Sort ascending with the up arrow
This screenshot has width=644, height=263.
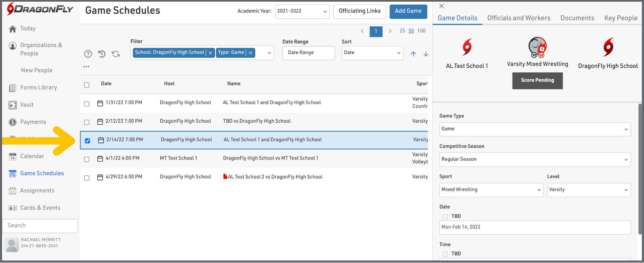coord(413,54)
